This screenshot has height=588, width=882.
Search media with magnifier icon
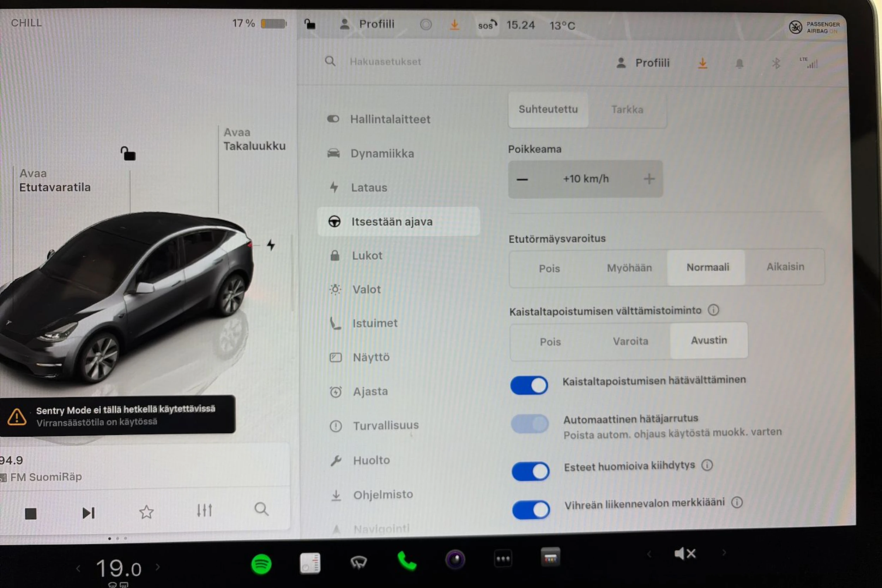[261, 509]
